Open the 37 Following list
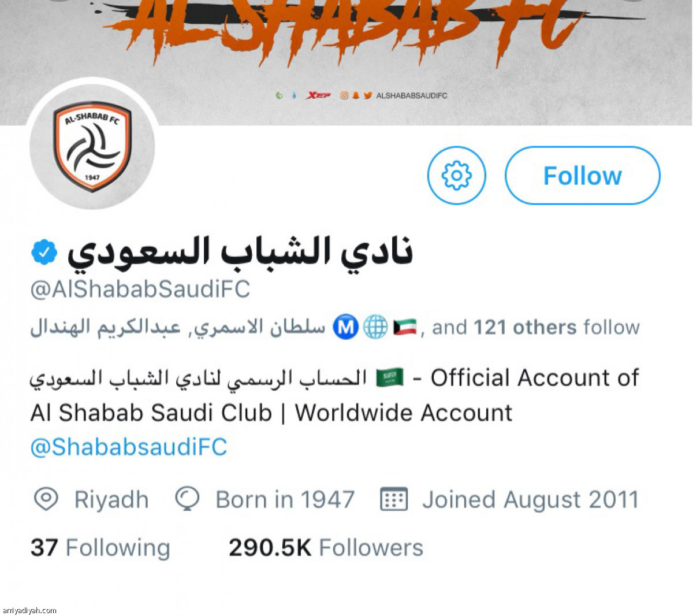This screenshot has height=616, width=693. (100, 547)
